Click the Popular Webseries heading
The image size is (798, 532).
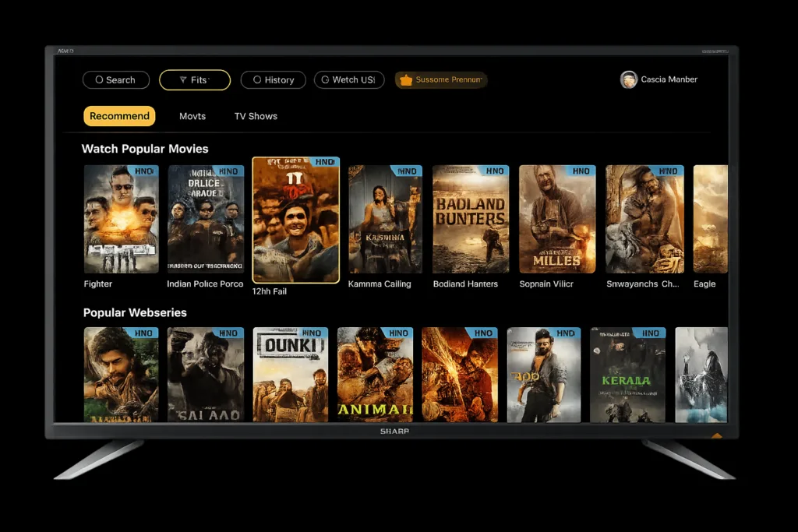click(x=135, y=312)
